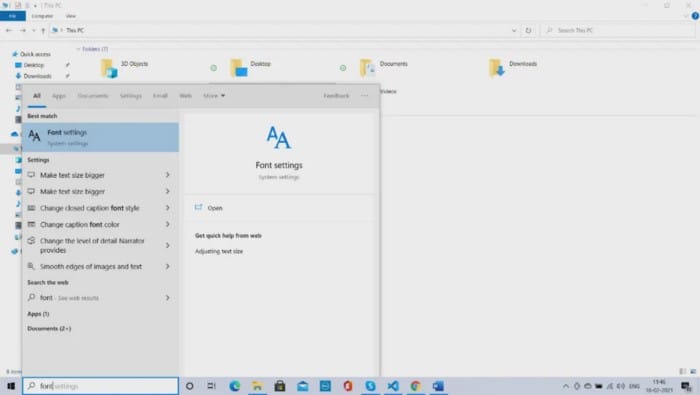Open the Windows Start menu
This screenshot has width=700, height=395.
(x=11, y=386)
